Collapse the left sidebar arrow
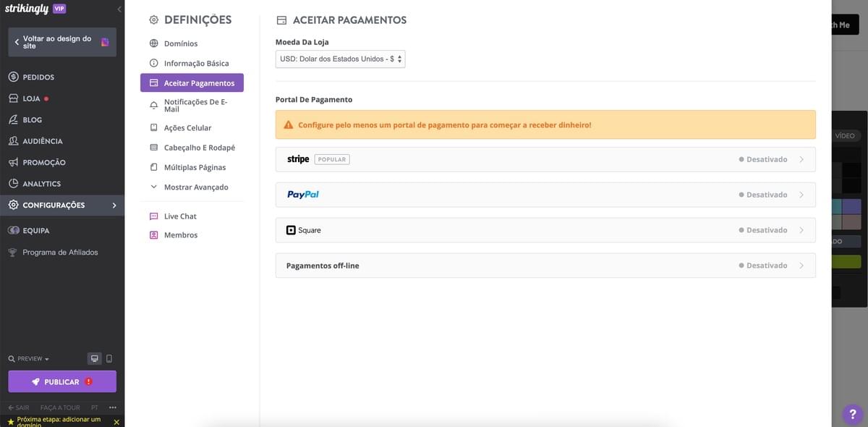 click(x=119, y=9)
